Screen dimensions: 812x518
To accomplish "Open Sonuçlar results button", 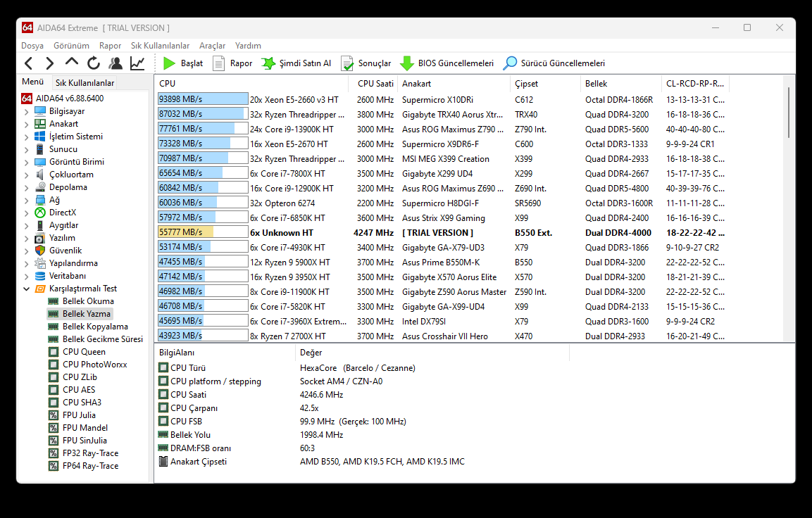I will tap(366, 63).
